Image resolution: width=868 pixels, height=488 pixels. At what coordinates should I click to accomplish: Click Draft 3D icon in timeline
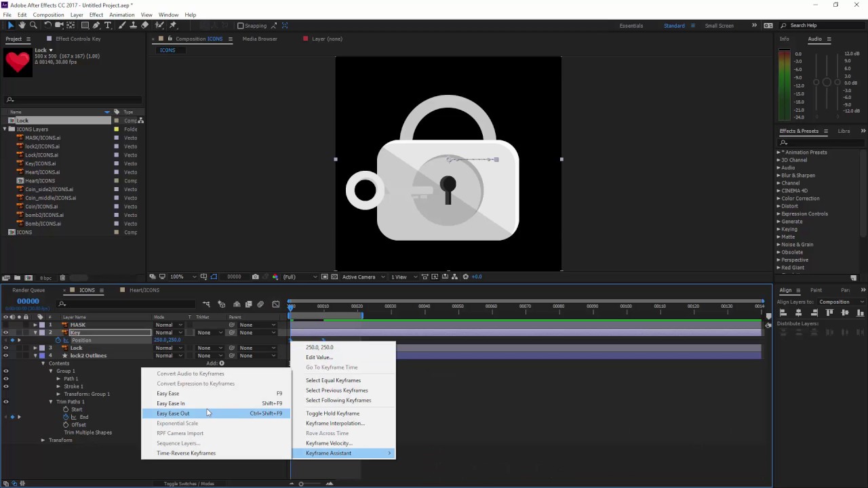tap(221, 304)
